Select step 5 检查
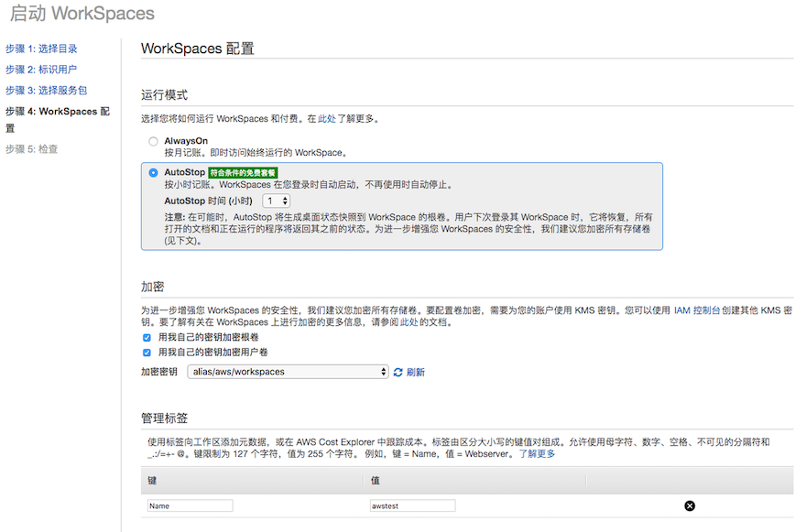Image resolution: width=806 pixels, height=532 pixels. coord(31,149)
